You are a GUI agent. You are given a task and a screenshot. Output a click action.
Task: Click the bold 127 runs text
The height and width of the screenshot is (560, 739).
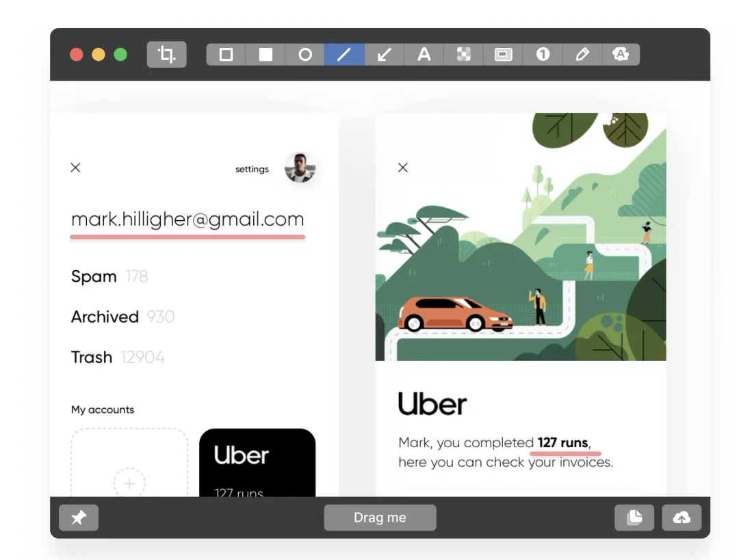562,442
